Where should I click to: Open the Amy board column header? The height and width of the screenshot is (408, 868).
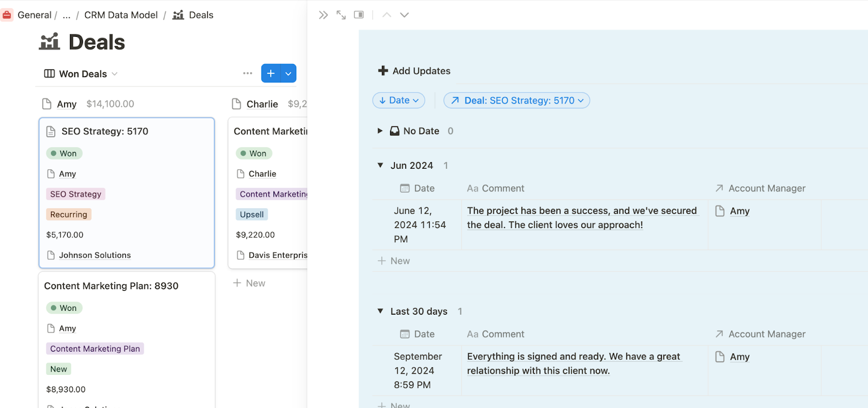[x=67, y=104]
